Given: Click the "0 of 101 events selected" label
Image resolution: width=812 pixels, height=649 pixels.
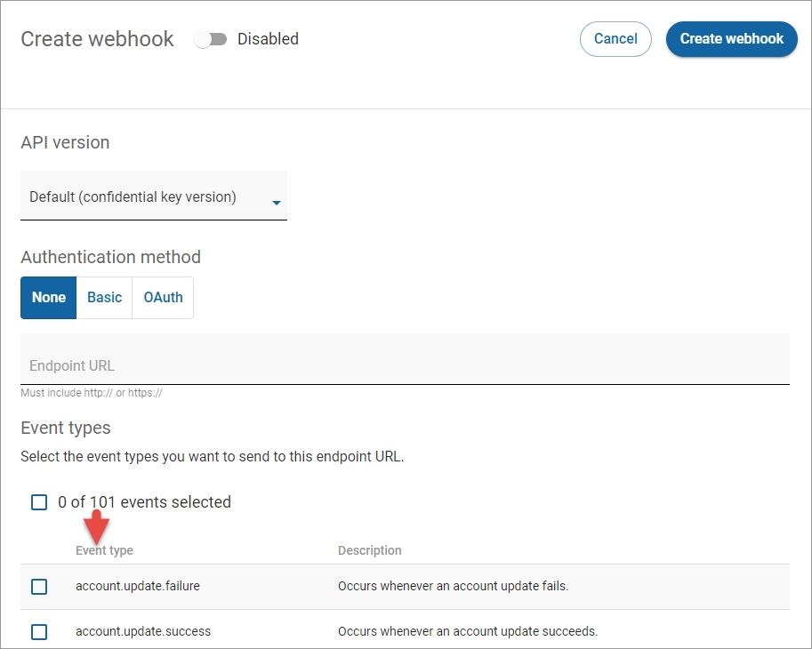Looking at the screenshot, I should (144, 502).
